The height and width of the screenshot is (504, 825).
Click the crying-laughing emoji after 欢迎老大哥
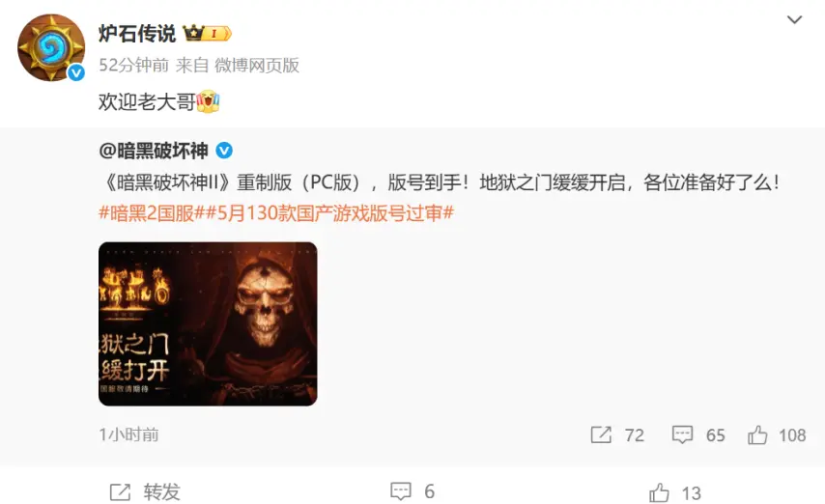(208, 101)
